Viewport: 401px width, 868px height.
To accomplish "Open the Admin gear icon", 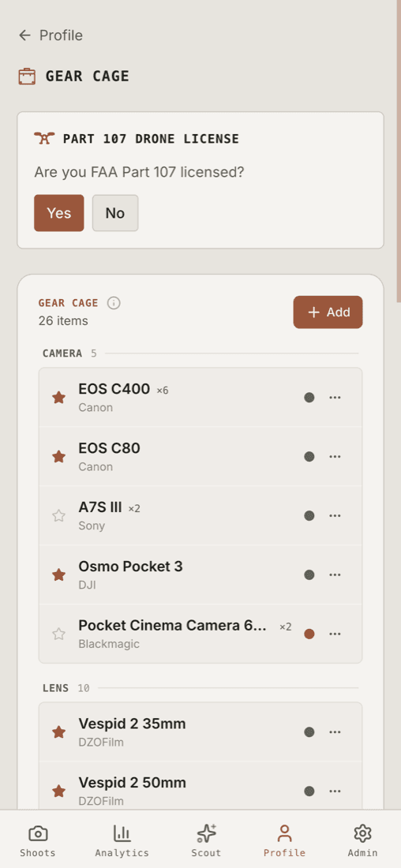I will [362, 833].
